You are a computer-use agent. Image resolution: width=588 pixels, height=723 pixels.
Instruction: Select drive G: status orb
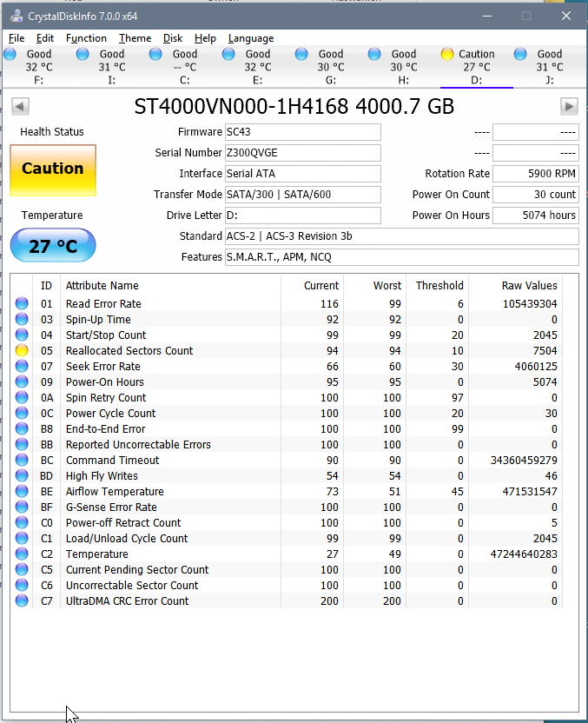click(x=301, y=54)
